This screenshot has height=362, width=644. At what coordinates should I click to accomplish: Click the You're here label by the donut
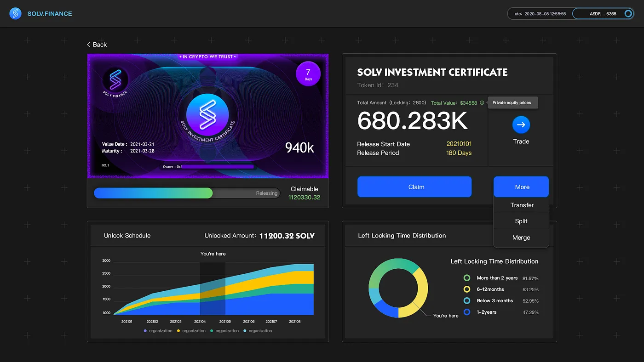pos(446,316)
